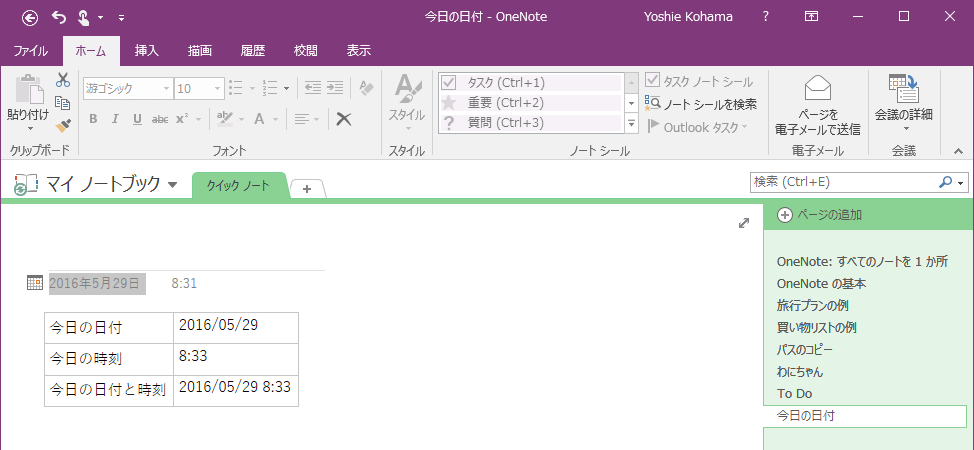Image resolution: width=974 pixels, height=450 pixels.
Task: Switch to the 描画 tab
Action: tap(200, 52)
